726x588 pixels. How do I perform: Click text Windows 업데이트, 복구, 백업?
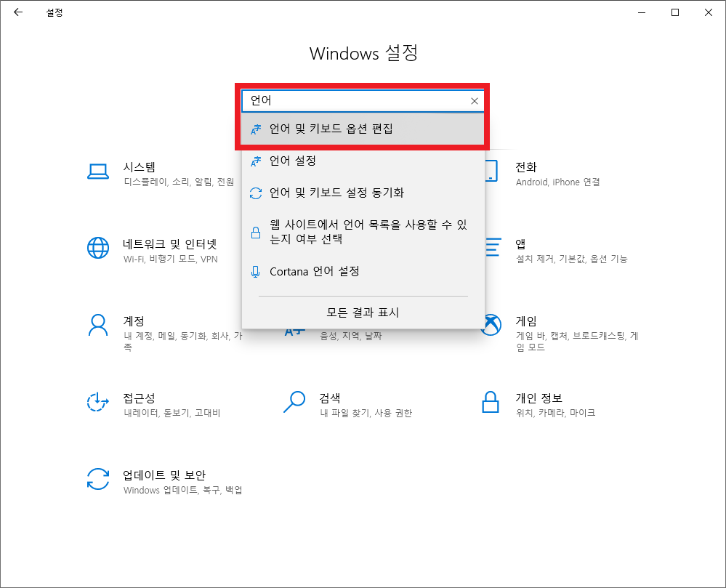[183, 490]
